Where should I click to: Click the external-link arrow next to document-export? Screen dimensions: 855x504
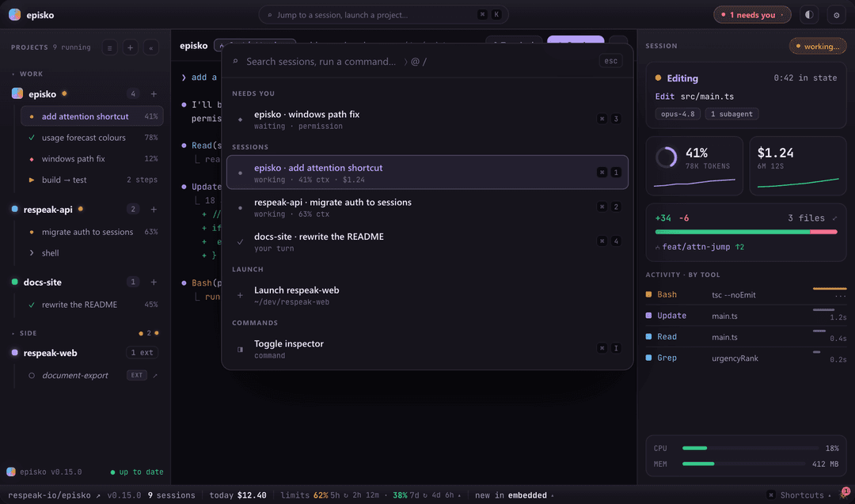[155, 375]
